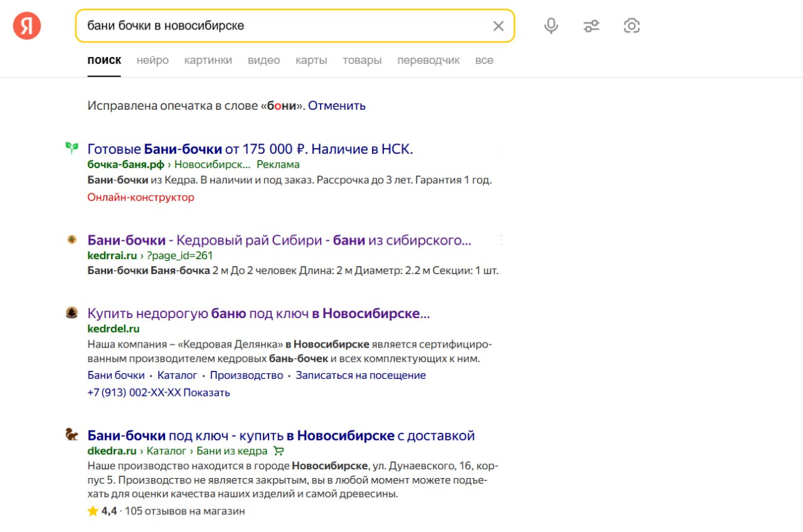Open the 'Записаться на посещение' sitelink
Screen dimensions: 803x532
[x=361, y=375]
